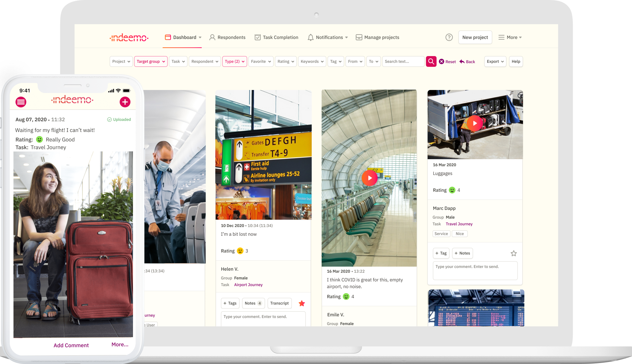This screenshot has width=632, height=364.
Task: Favorite Marc Dapp post with star outline
Action: [513, 253]
